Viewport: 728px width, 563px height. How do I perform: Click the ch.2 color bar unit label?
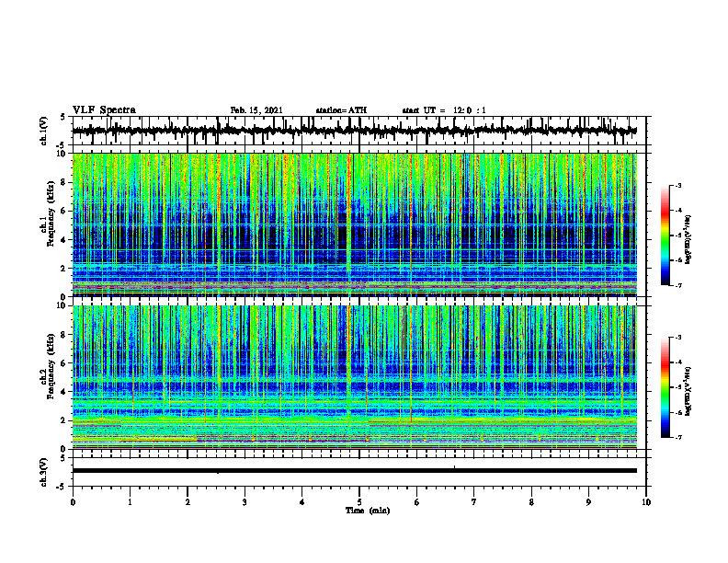[x=688, y=392]
